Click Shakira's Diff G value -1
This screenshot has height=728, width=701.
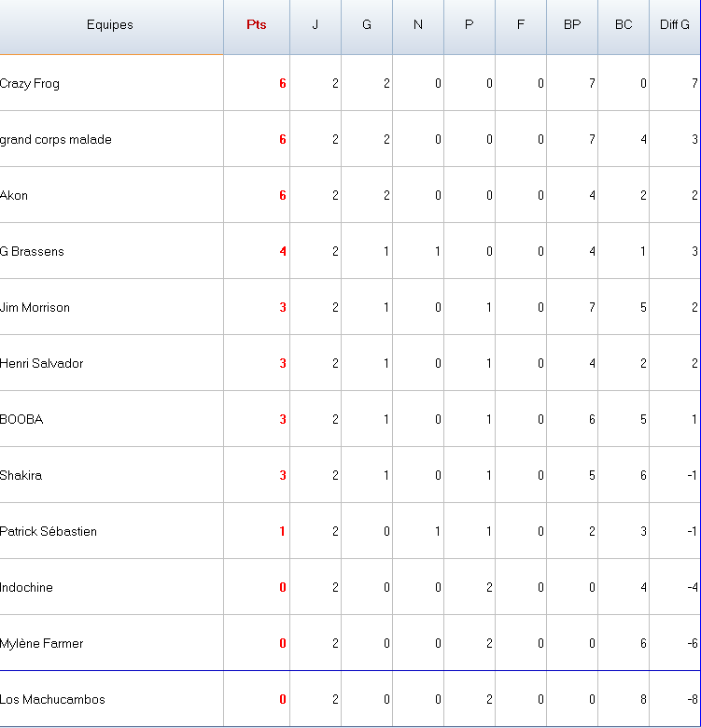coord(693,475)
